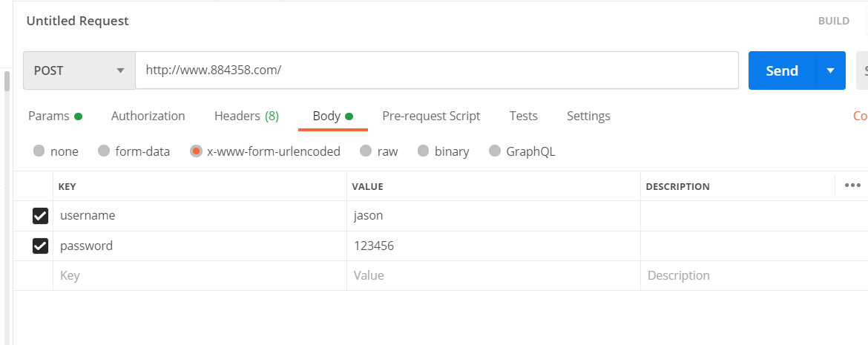
Task: Uncheck the password row checkbox
Action: pyautogui.click(x=40, y=246)
